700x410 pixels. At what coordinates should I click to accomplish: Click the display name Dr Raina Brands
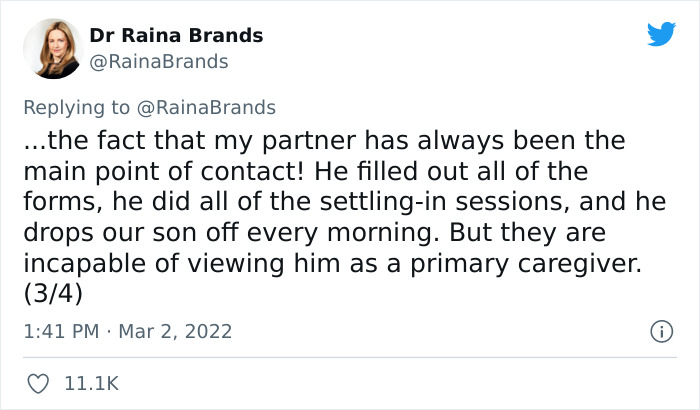(176, 35)
